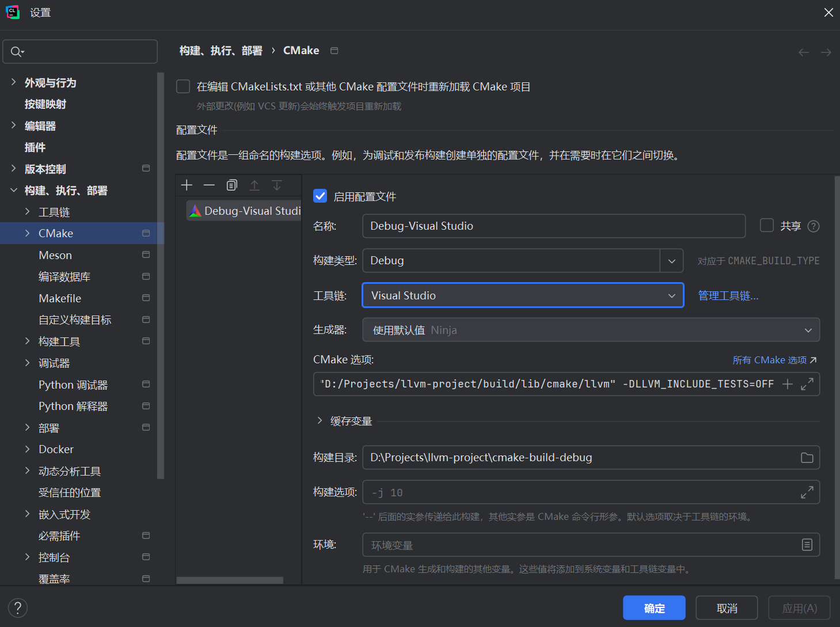
Task: Focus the settings search field
Action: tap(80, 52)
